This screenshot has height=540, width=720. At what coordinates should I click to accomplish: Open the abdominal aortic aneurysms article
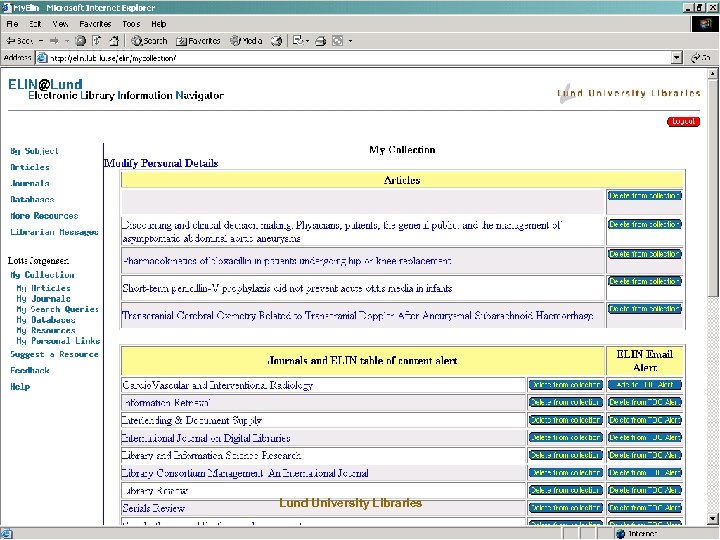341,231
